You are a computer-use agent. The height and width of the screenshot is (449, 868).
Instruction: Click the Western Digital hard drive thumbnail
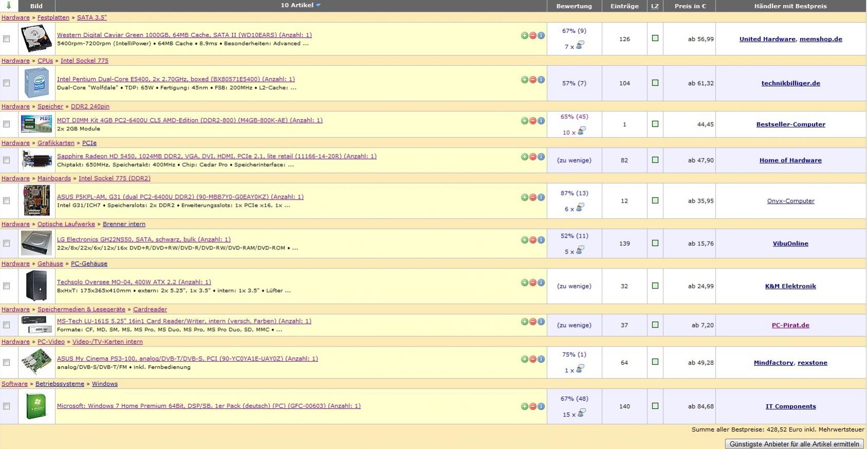pos(37,39)
